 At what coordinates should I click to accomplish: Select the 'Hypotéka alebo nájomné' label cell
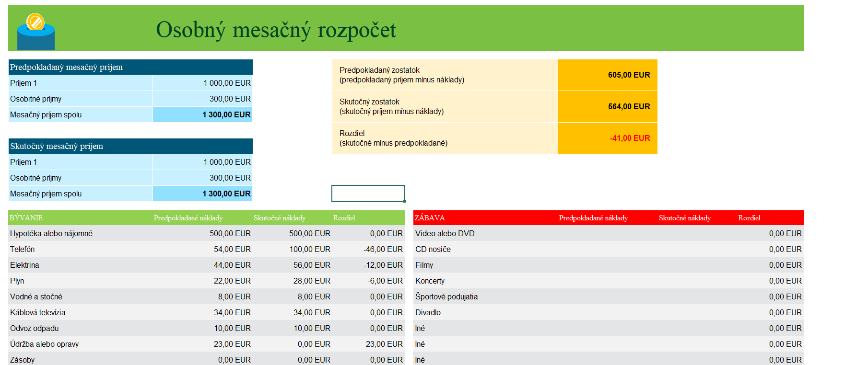[x=51, y=234]
